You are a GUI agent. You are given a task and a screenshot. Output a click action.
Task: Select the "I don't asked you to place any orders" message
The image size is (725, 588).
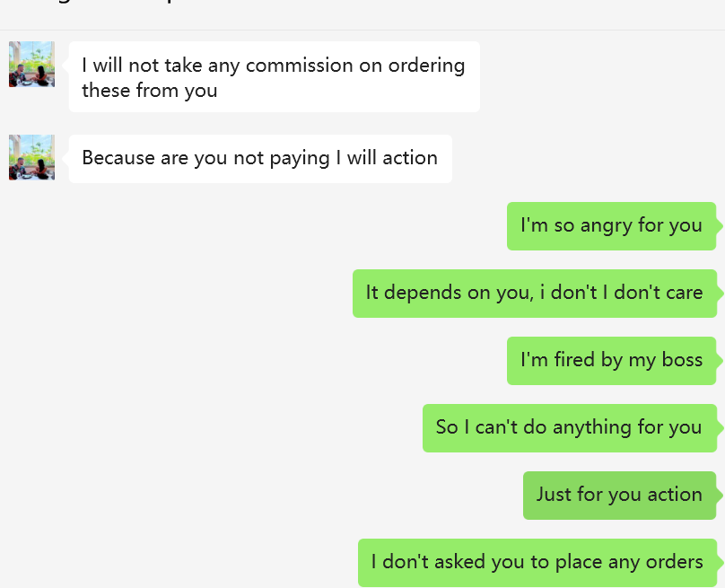pyautogui.click(x=537, y=563)
